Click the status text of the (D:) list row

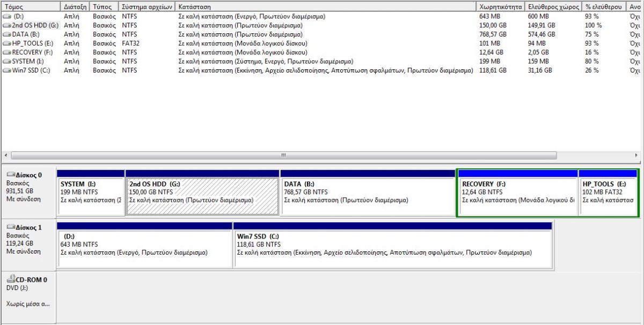[x=252, y=17]
